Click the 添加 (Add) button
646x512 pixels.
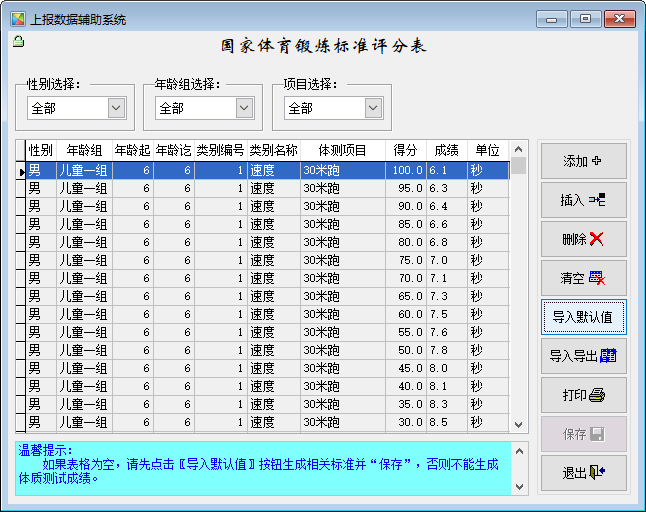(583, 161)
